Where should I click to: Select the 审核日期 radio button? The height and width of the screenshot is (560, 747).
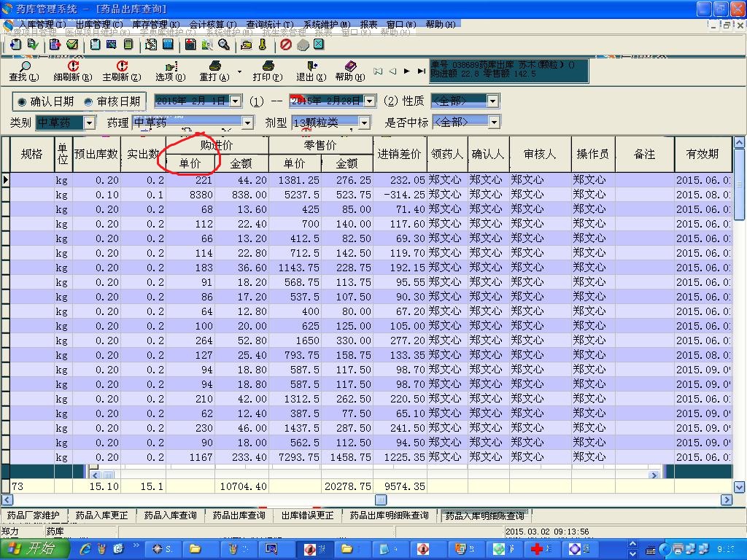point(88,101)
